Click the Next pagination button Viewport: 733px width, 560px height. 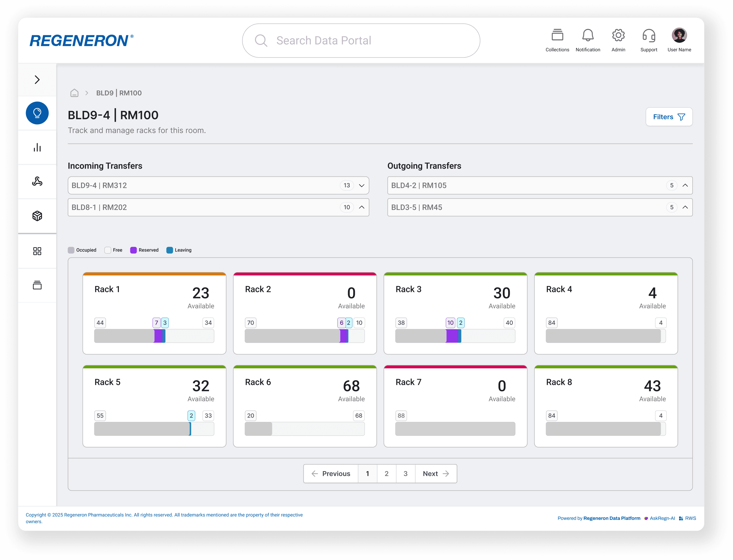(x=436, y=473)
